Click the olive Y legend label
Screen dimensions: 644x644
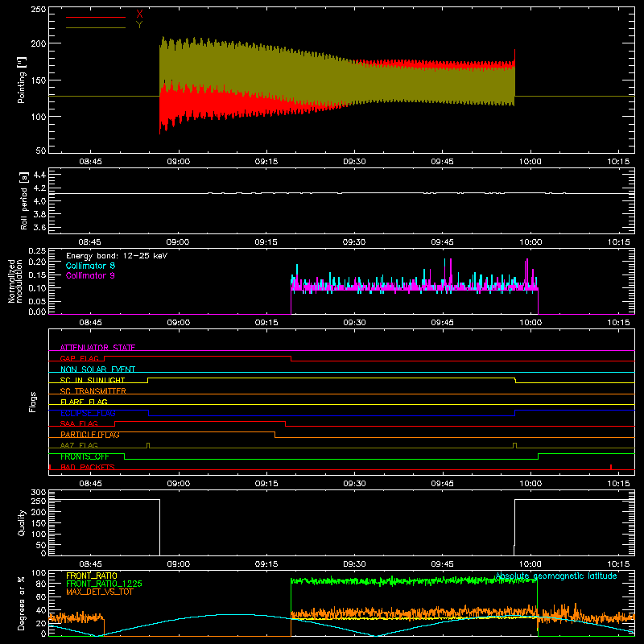click(x=139, y=25)
